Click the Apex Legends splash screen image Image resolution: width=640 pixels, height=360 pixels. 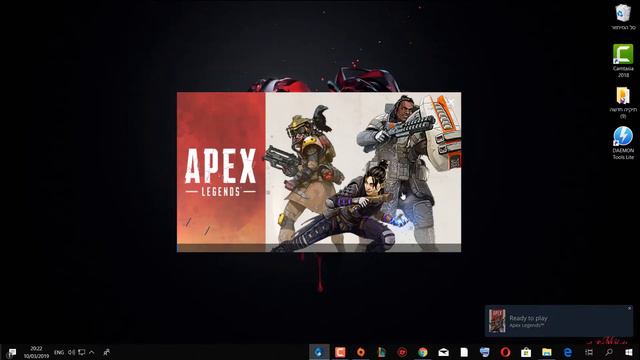pos(319,172)
